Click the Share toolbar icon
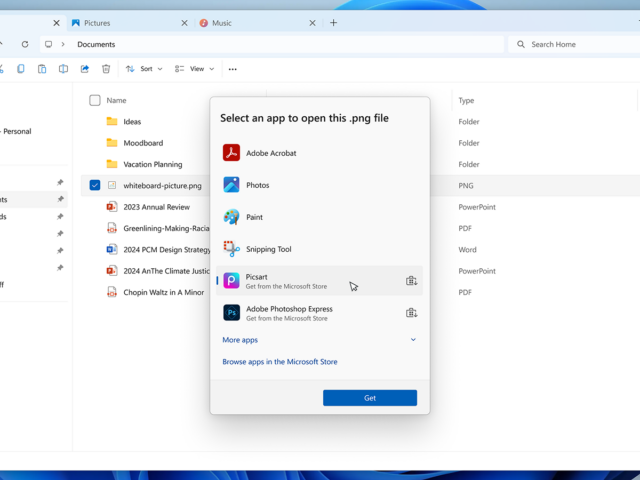Viewport: 640px width, 480px height. pos(84,69)
